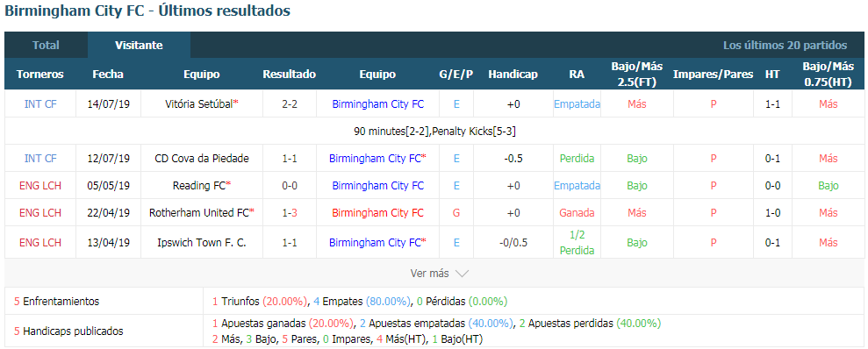Open the Vitória Setúbal team link
Screen dimensions: 868x349
pos(202,104)
